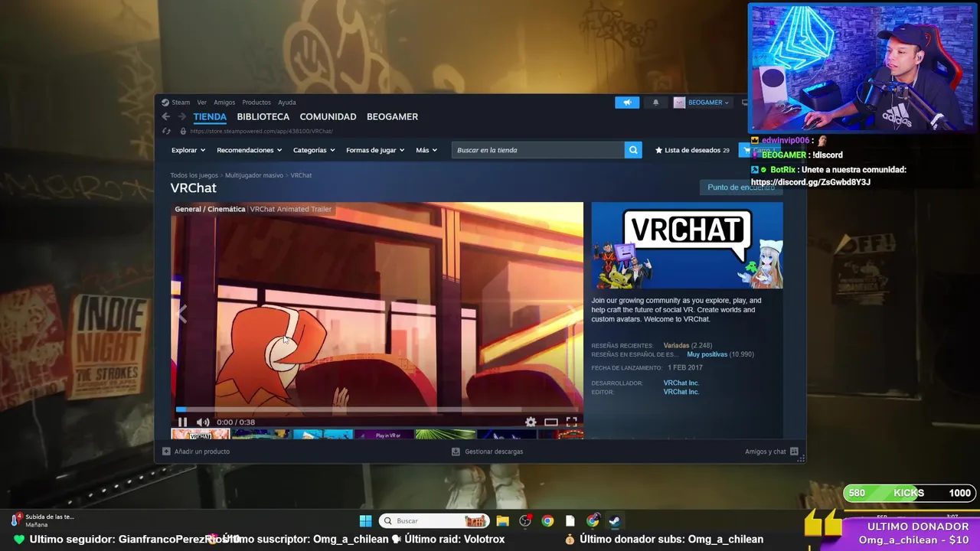Open second Chrome profile taskbar icon

tap(593, 521)
